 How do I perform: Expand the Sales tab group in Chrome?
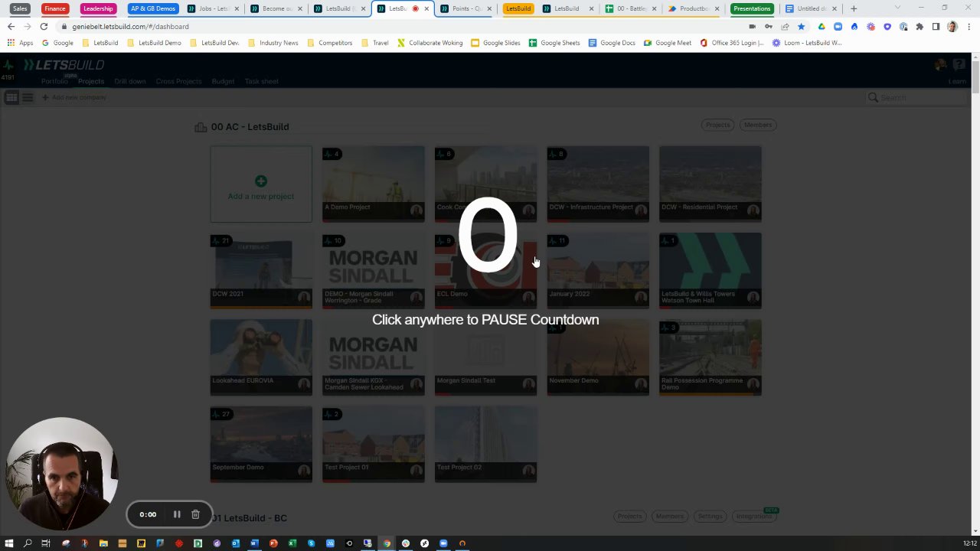[20, 8]
